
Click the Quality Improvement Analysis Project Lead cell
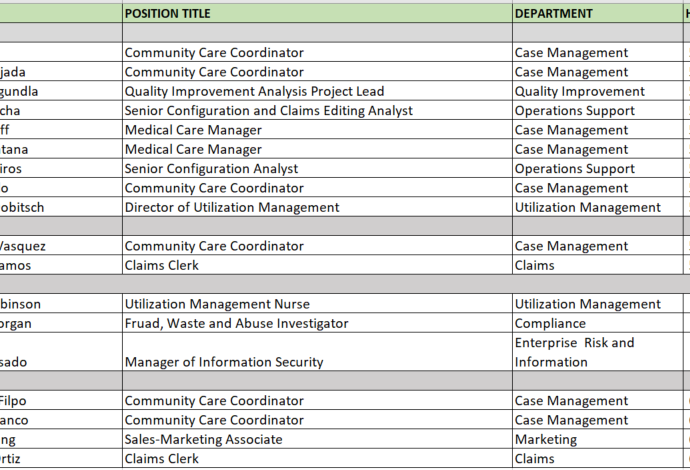click(317, 91)
